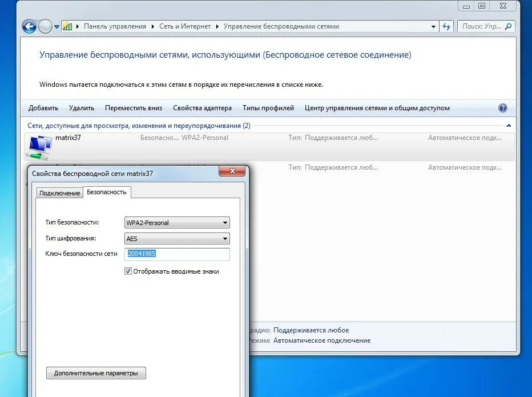This screenshot has width=532, height=397.
Task: Expand the arrow after 'Панель управления' breadcrumb
Action: pyautogui.click(x=152, y=26)
